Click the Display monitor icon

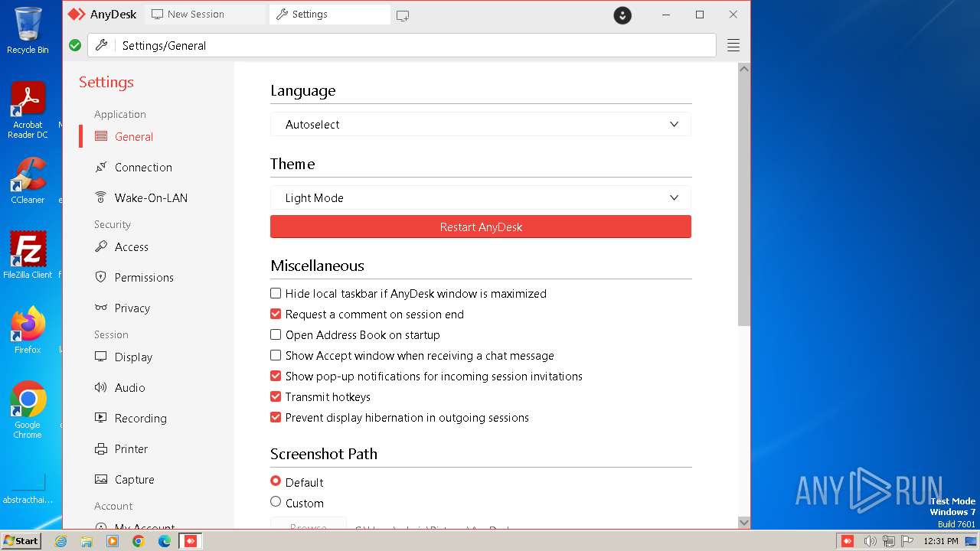point(100,357)
